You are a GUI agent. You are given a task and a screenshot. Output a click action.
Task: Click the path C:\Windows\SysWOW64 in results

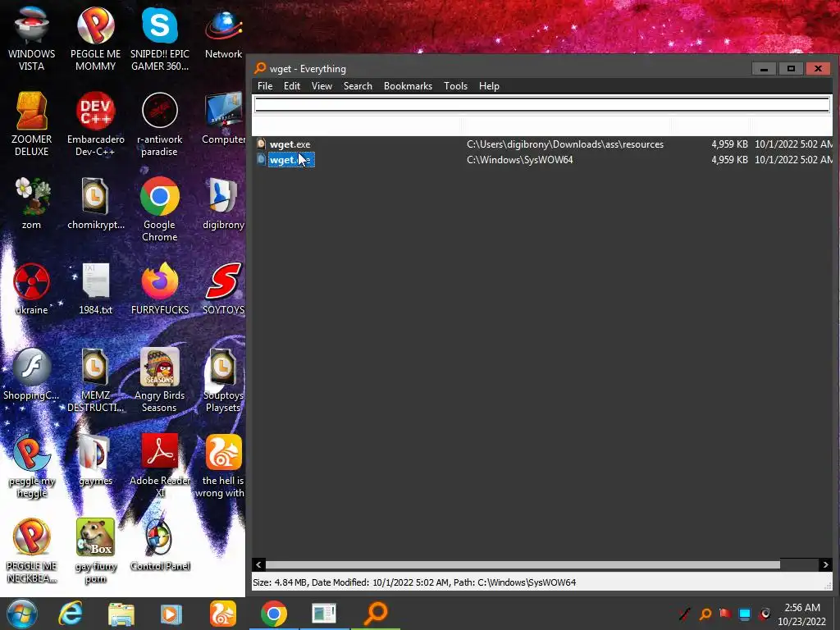519,160
